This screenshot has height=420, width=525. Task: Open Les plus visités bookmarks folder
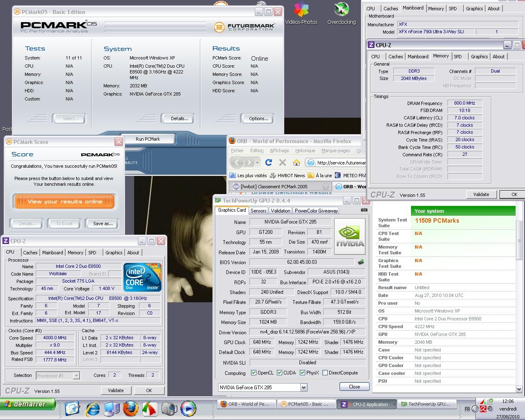[x=248, y=175]
